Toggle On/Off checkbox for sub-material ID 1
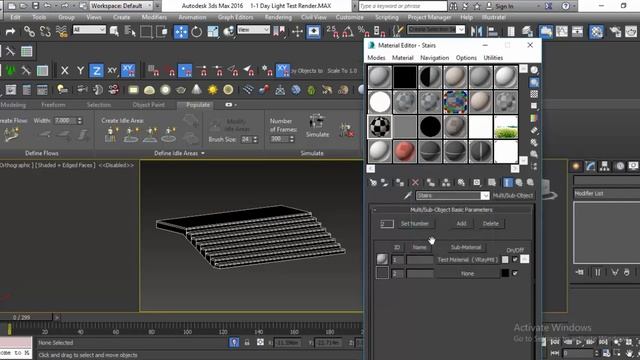This screenshot has height=360, width=640. click(515, 259)
